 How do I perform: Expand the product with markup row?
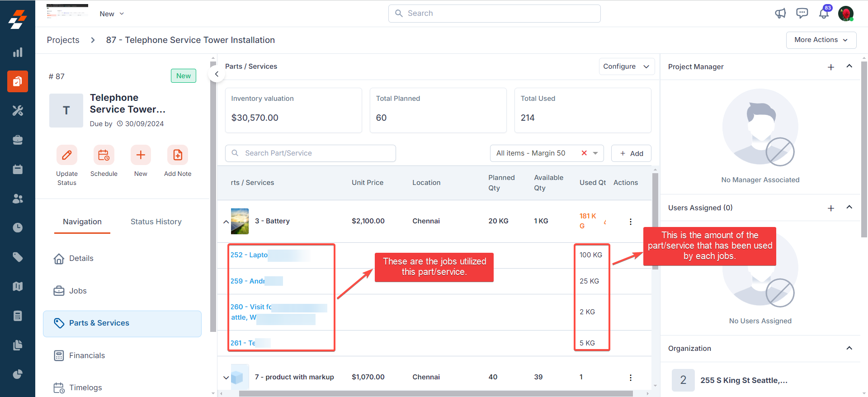[x=226, y=378]
